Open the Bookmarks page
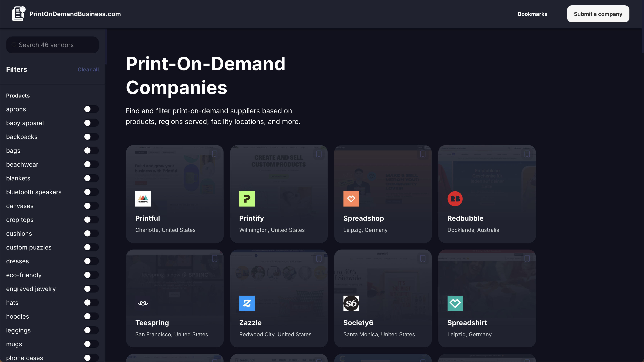Image resolution: width=644 pixels, height=362 pixels. (532, 14)
